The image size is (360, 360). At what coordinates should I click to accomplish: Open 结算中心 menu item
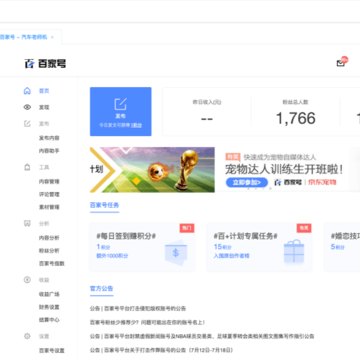49,320
